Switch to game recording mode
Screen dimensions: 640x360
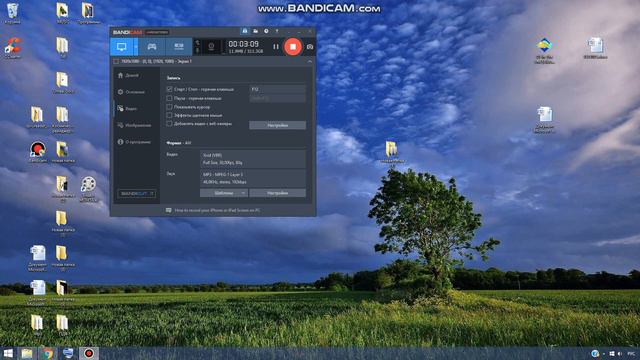tap(151, 47)
